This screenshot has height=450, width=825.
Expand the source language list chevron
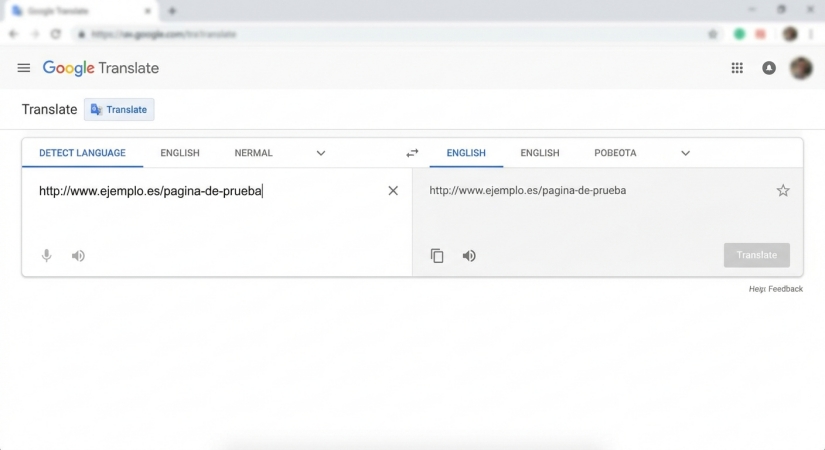tap(320, 153)
